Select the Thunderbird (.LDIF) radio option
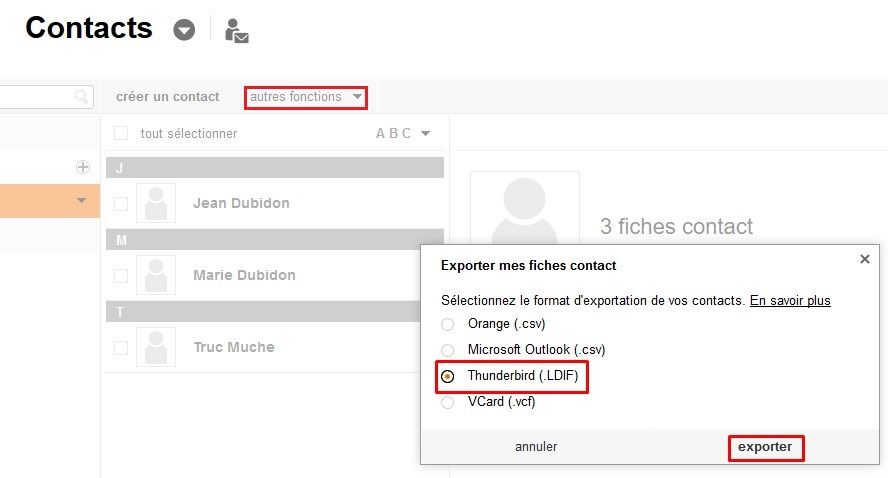The width and height of the screenshot is (888, 478). (x=448, y=376)
